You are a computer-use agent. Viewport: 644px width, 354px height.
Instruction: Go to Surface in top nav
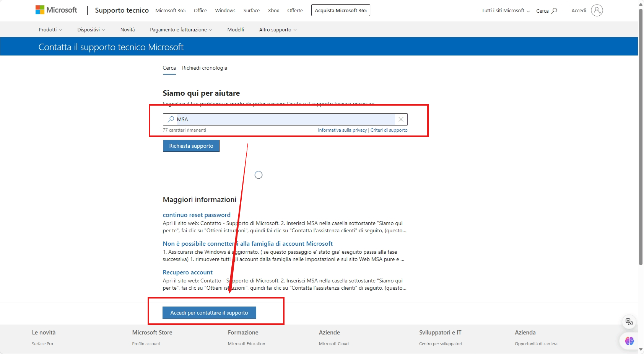[x=252, y=10]
